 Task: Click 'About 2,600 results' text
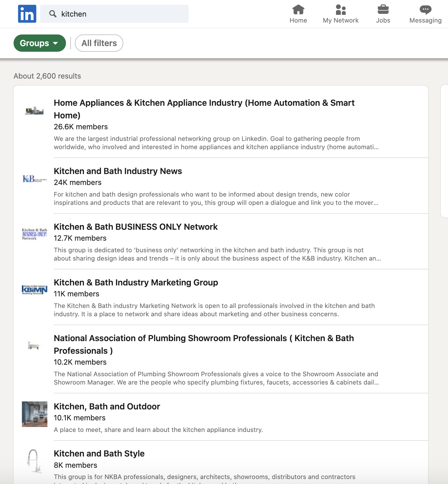(47, 76)
